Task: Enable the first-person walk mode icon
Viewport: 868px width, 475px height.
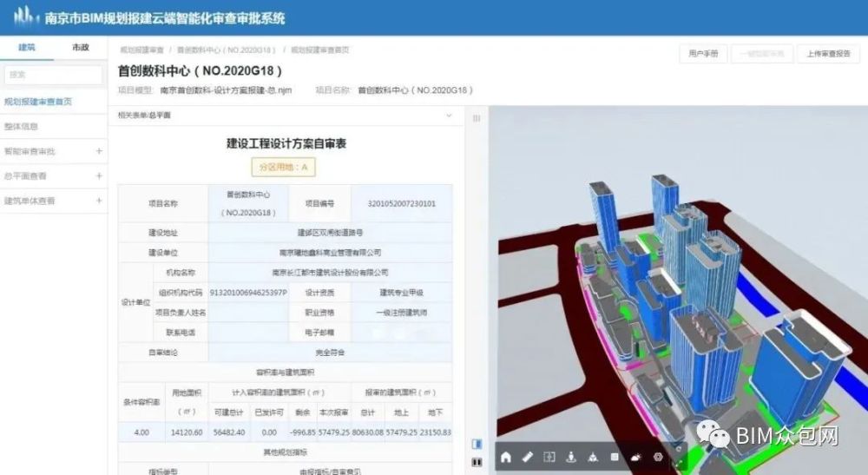Action: pyautogui.click(x=571, y=457)
